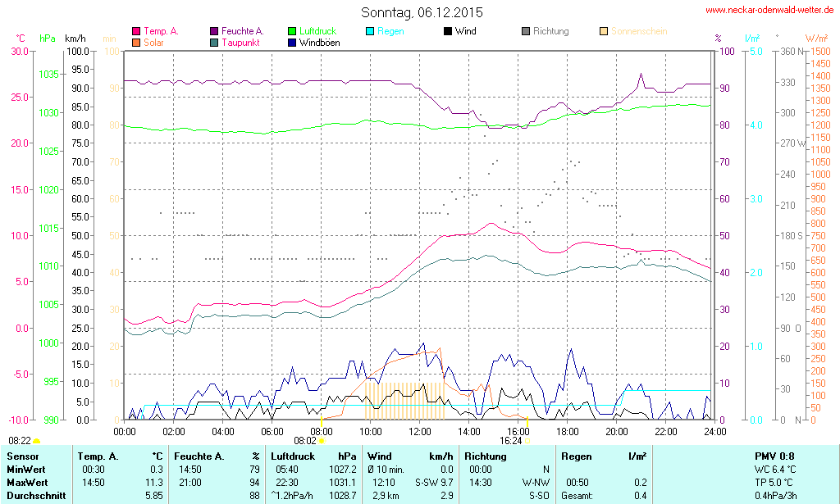Open the www.neckar-odenwald-wetter.de link
Viewport: 840px width, 504px height.
point(769,11)
